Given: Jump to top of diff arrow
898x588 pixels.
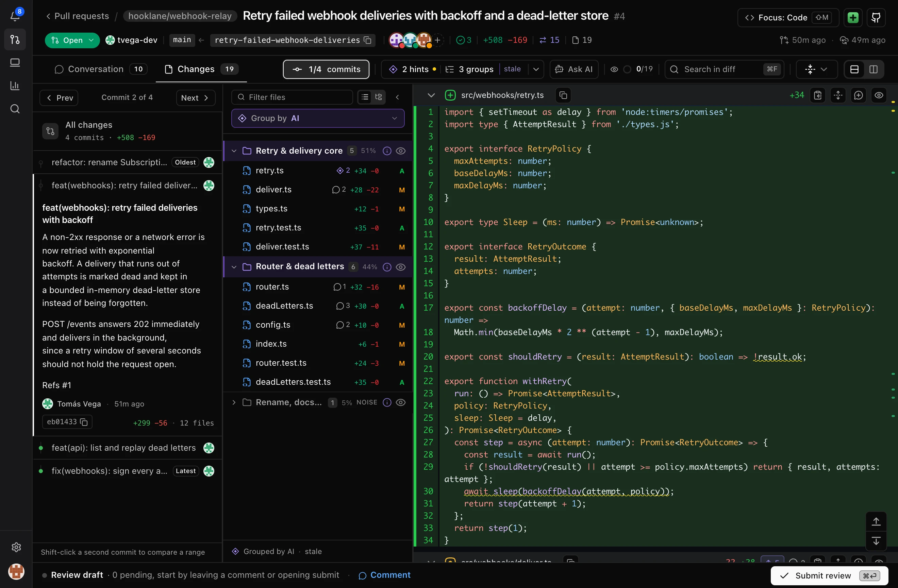Looking at the screenshot, I should 876,522.
